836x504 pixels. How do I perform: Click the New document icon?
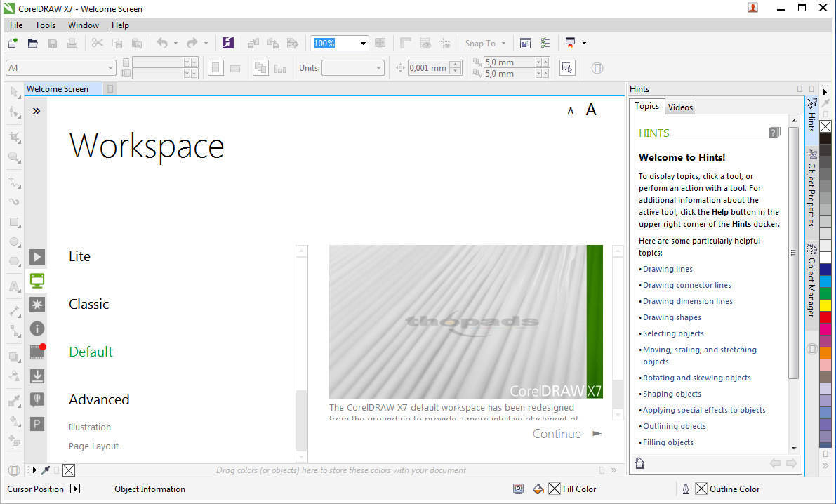(13, 44)
